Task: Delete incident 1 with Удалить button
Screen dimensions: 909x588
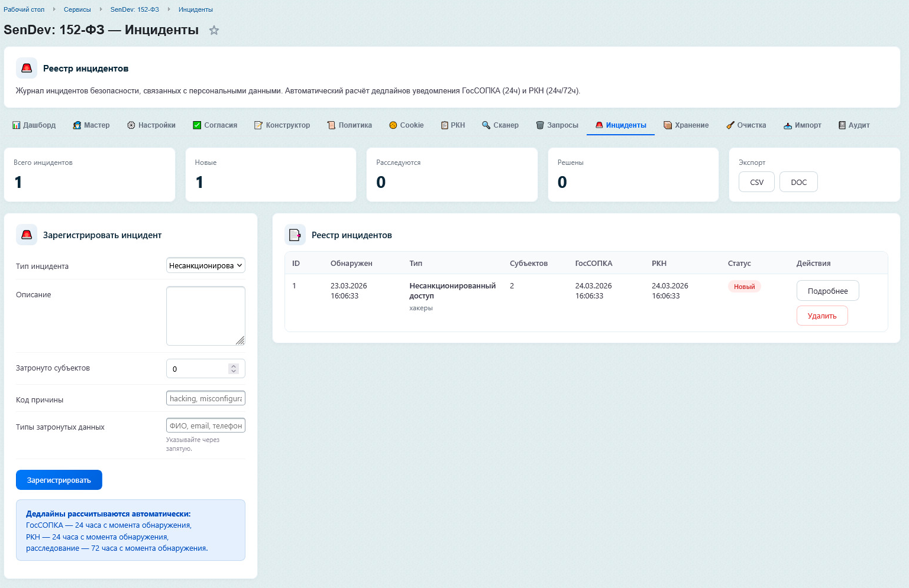Action: 821,316
